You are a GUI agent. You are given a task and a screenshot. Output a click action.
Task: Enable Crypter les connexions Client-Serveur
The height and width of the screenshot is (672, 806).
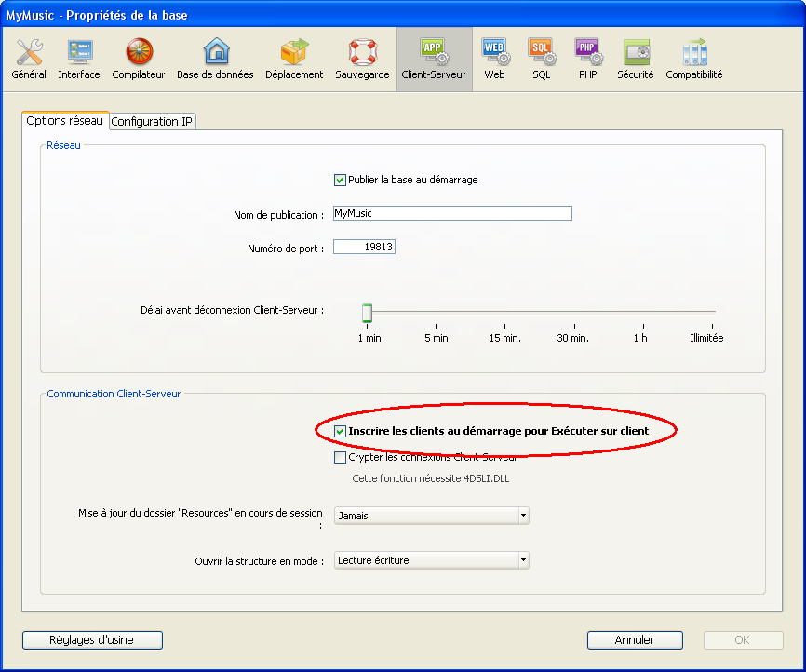[340, 457]
